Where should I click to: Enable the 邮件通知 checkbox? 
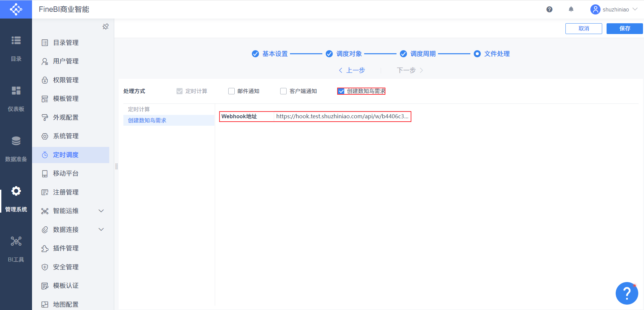pos(231,91)
